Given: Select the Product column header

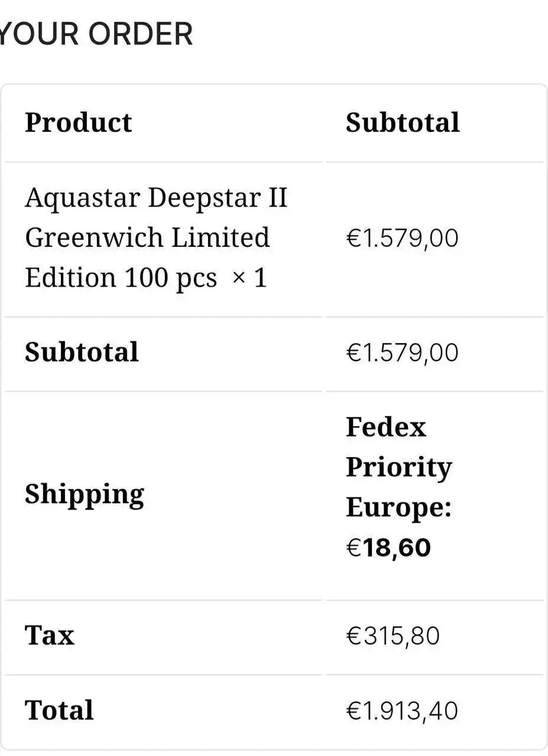Looking at the screenshot, I should [79, 122].
